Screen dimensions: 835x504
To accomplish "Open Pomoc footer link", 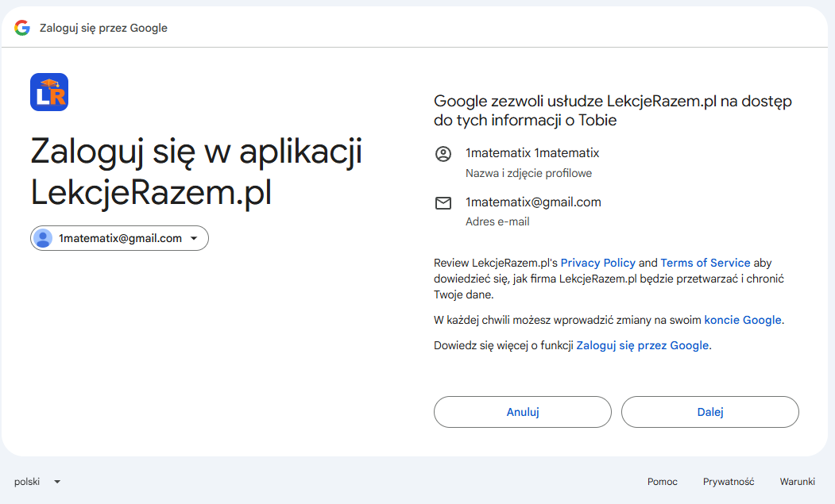I will coord(663,482).
